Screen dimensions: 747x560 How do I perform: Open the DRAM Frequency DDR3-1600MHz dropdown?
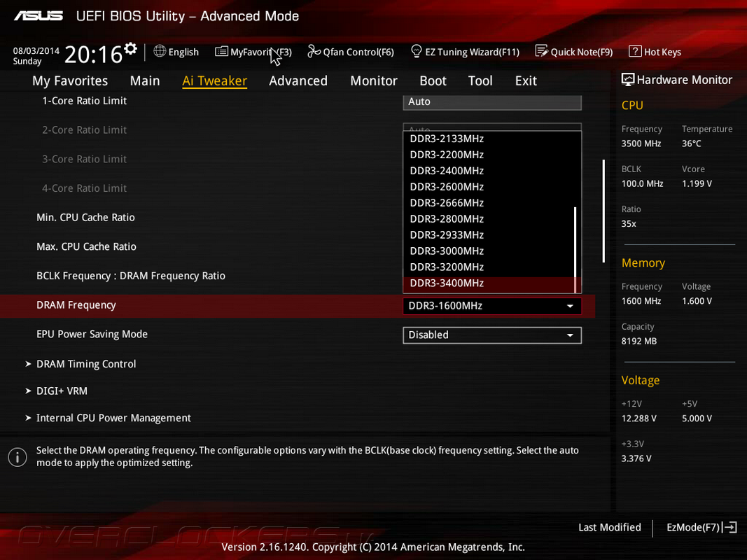(x=492, y=306)
